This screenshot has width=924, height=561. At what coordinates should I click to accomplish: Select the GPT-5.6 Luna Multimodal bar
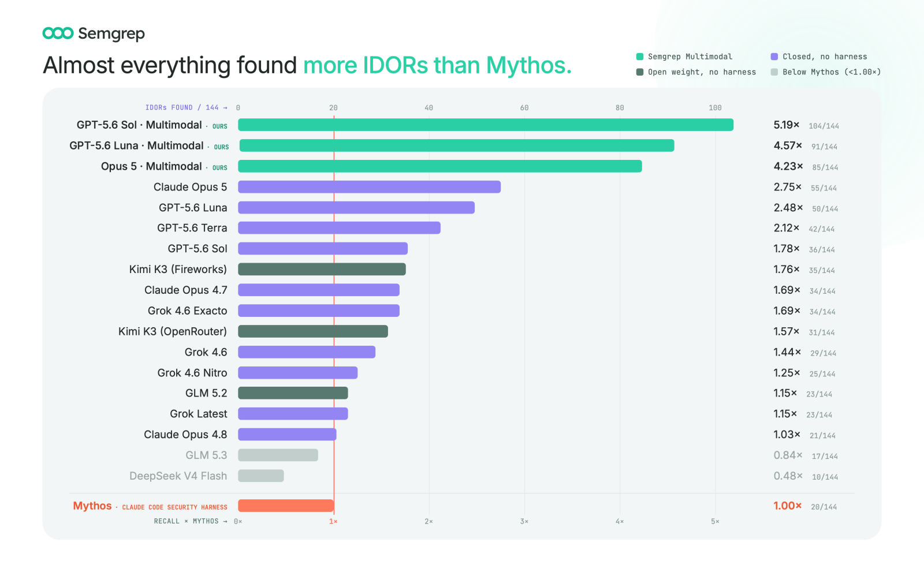tap(457, 145)
